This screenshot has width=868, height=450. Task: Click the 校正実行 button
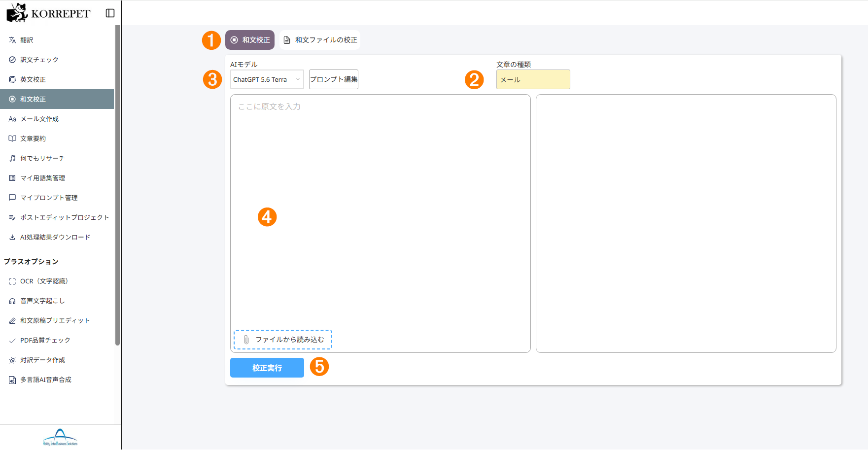click(x=267, y=368)
